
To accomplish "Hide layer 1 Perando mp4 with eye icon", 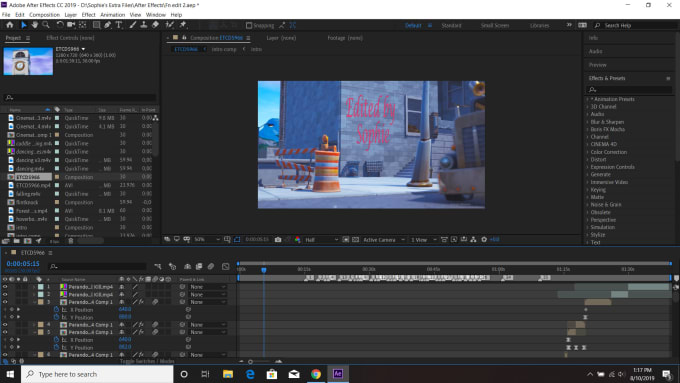I will (5, 287).
